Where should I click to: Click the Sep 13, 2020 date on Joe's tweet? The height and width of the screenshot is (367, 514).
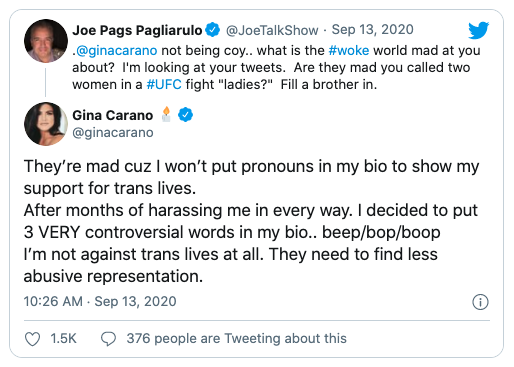pos(372,30)
